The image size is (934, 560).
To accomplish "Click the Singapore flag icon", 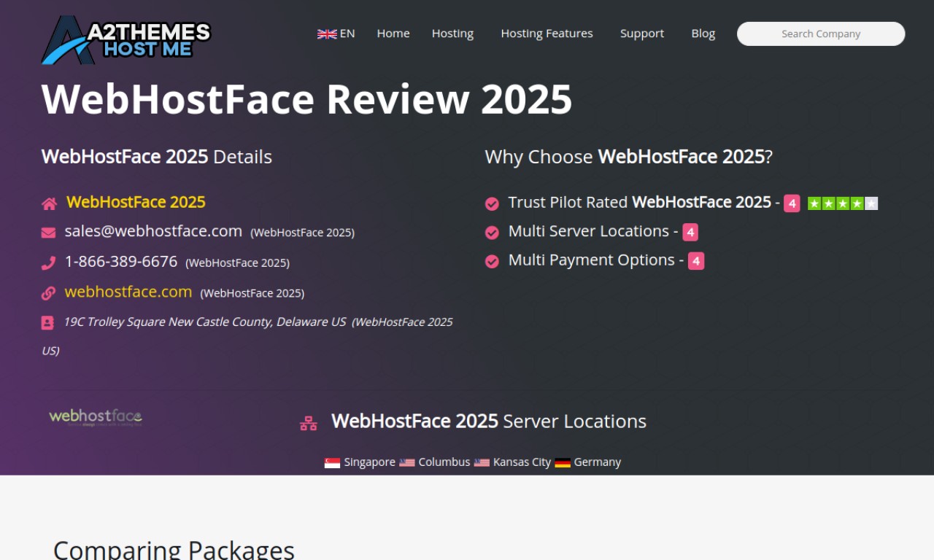I will click(x=332, y=462).
